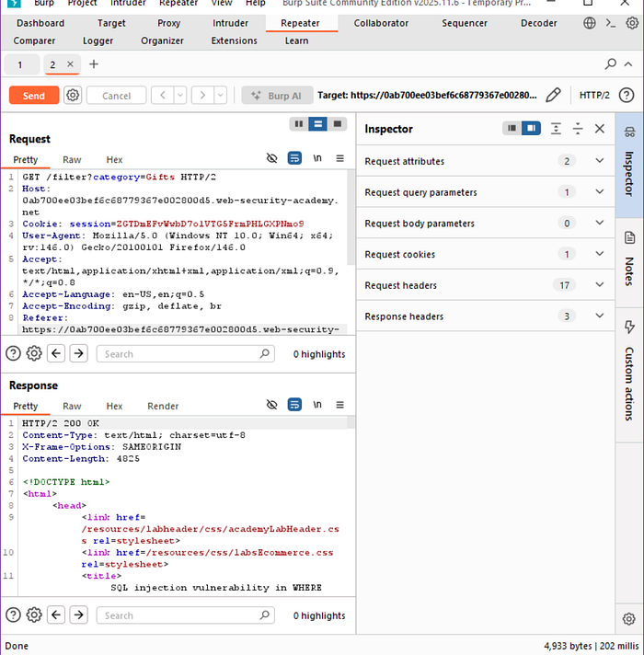Viewport: 644px width, 655px height.
Task: Open Burp settings gear in top bar
Action: tap(632, 23)
